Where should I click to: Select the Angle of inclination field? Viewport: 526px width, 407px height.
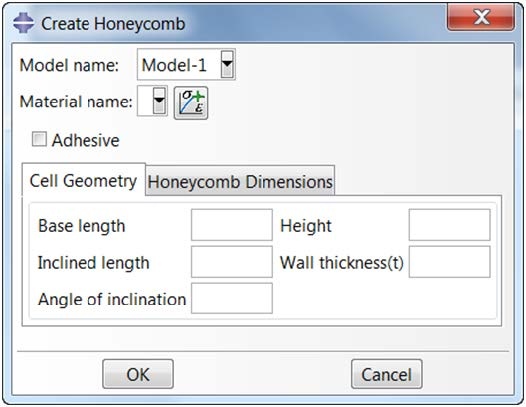232,298
